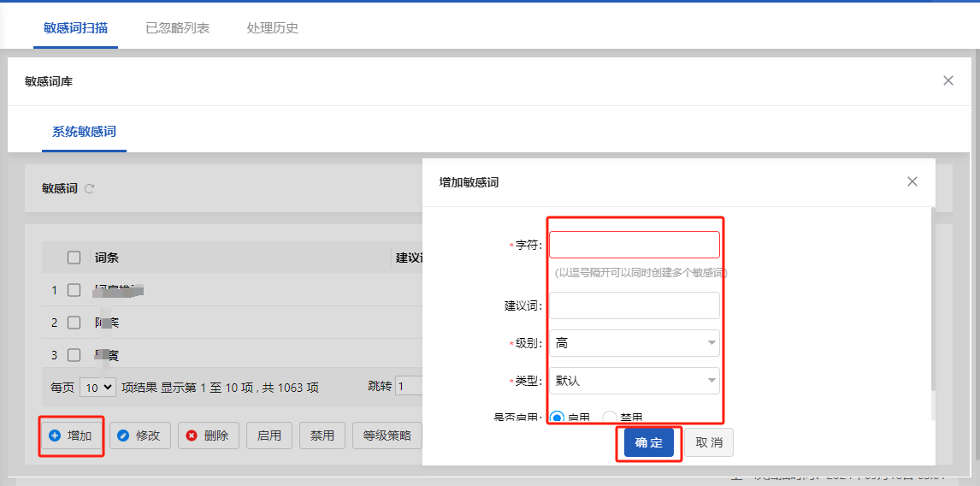Viewport: 980px width, 486px height.
Task: Open the 级别 dropdown
Action: (x=634, y=343)
